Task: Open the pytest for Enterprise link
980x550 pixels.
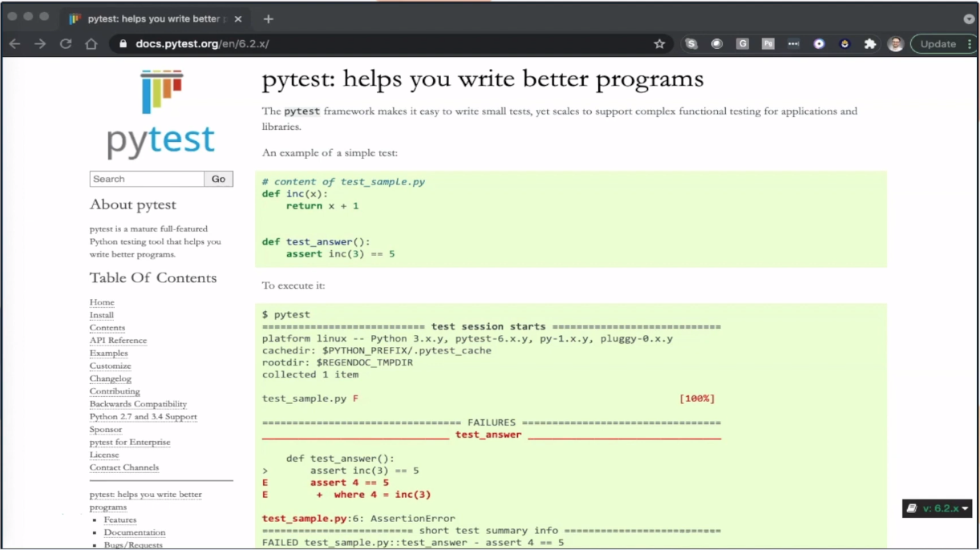Action: click(x=130, y=443)
